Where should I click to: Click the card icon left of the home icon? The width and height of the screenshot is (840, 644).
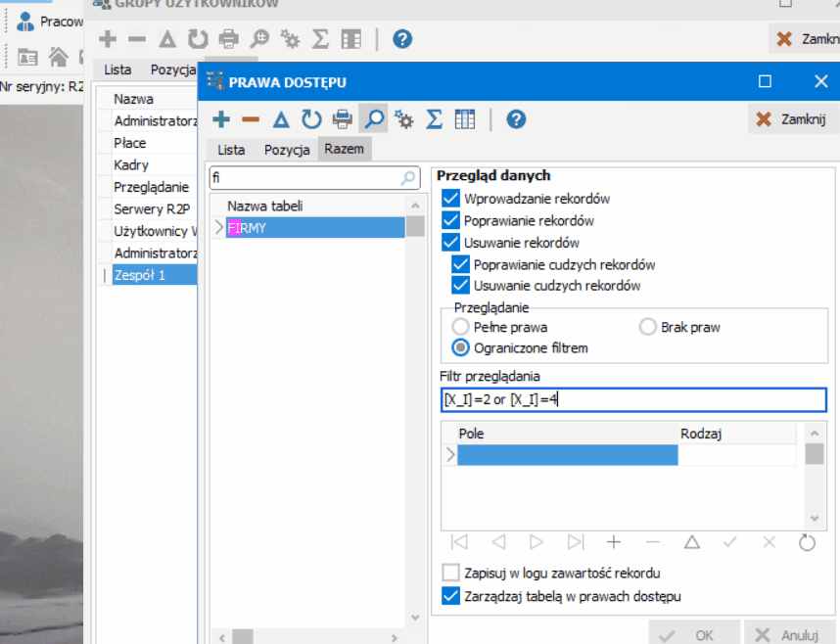pyautogui.click(x=27, y=57)
